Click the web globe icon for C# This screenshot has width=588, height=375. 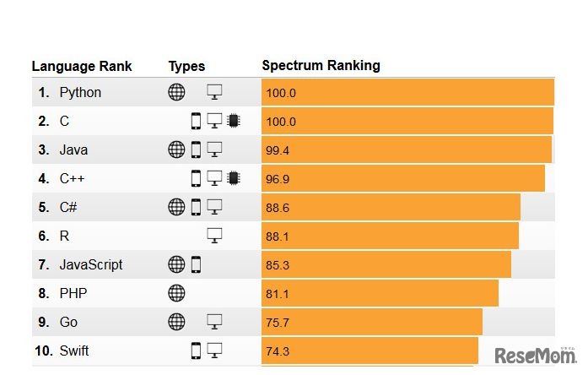click(176, 207)
